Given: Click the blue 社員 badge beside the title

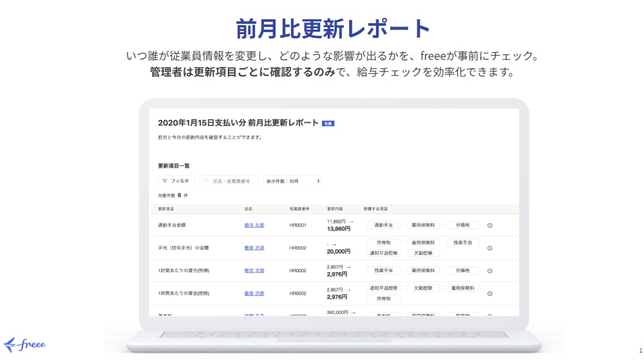Looking at the screenshot, I should 328,123.
